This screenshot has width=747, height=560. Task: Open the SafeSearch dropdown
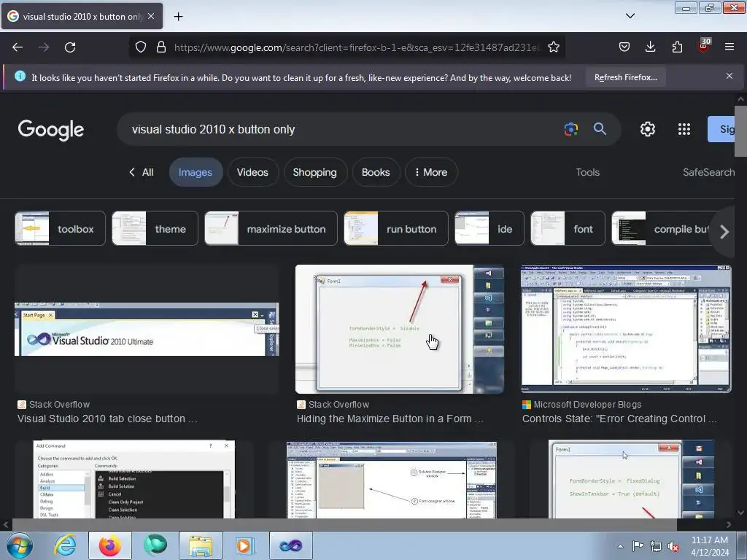click(x=708, y=172)
